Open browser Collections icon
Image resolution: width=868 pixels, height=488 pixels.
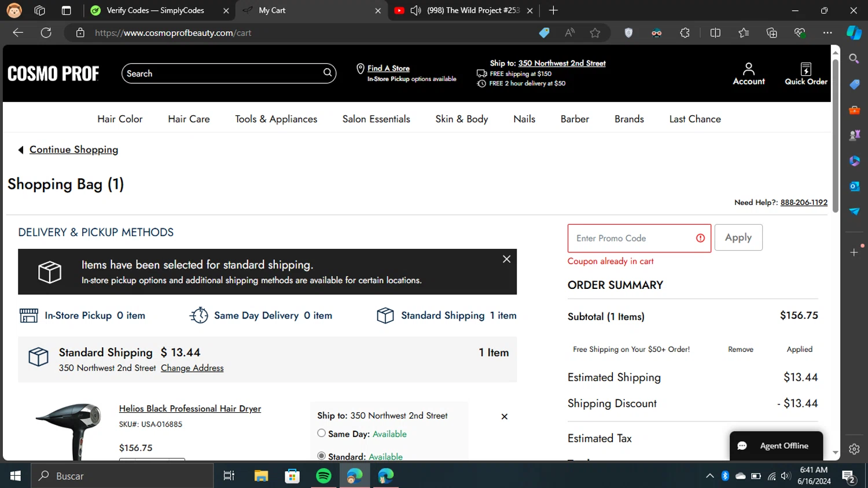coord(771,33)
